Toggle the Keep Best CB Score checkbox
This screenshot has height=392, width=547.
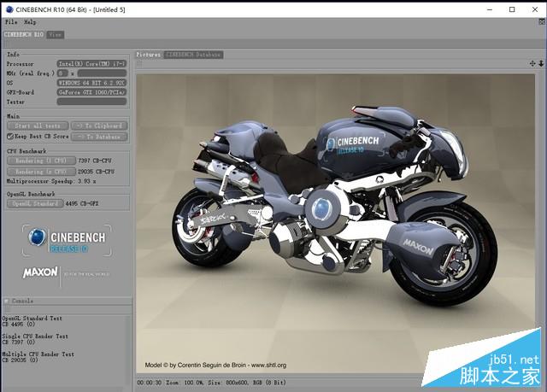10,137
